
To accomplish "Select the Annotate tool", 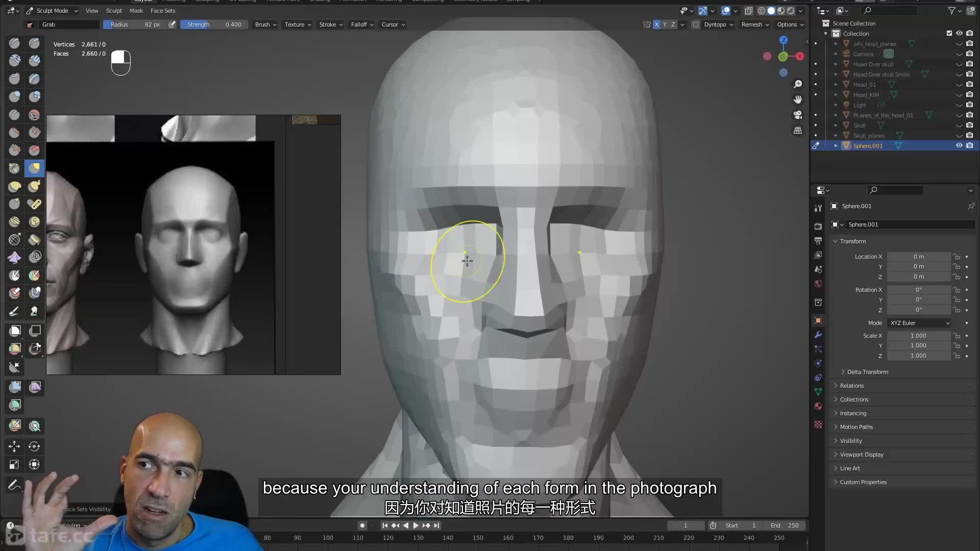I will 14,485.
